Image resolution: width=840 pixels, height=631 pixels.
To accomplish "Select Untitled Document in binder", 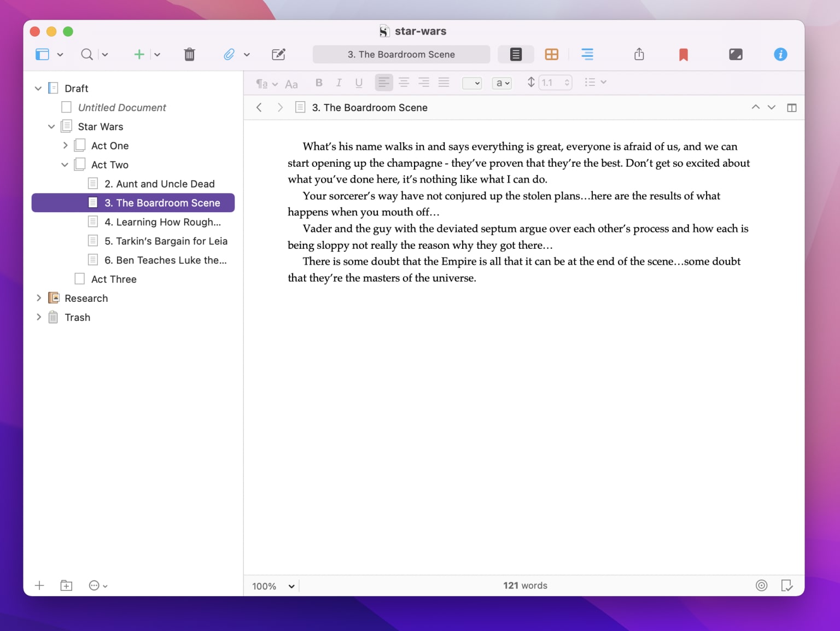I will point(133,108).
